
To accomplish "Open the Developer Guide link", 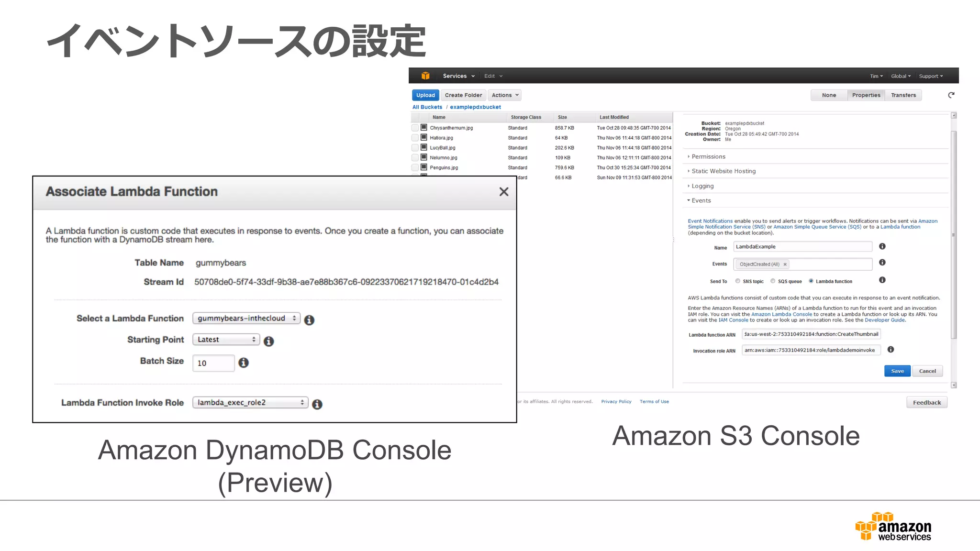I will click(885, 320).
